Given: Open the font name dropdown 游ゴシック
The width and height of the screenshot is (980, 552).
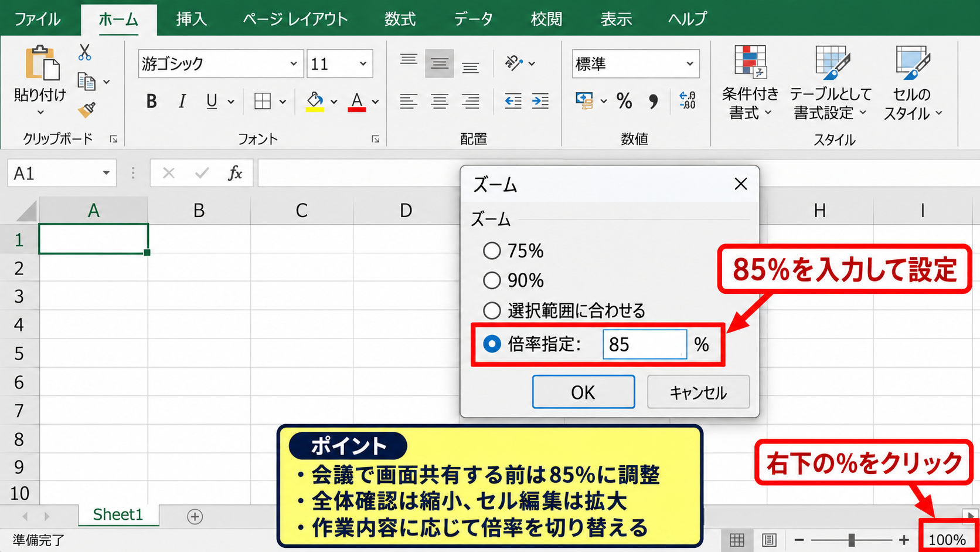Looking at the screenshot, I should 293,63.
